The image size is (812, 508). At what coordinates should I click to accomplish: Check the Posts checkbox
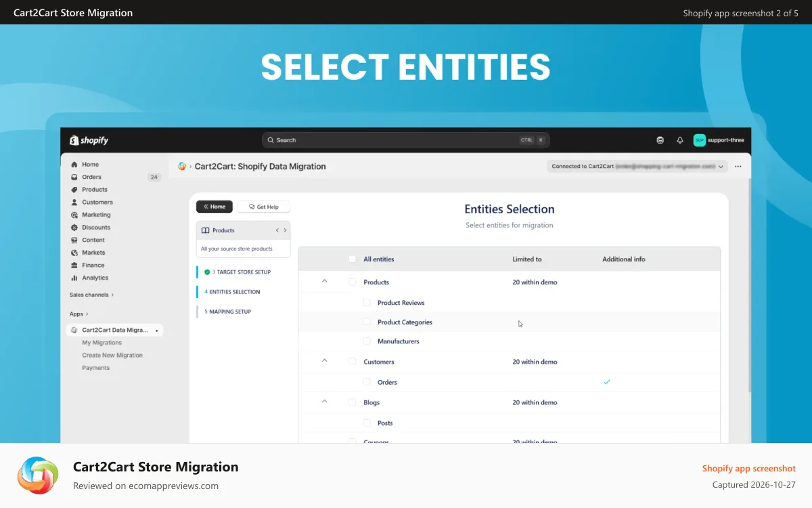tap(367, 423)
